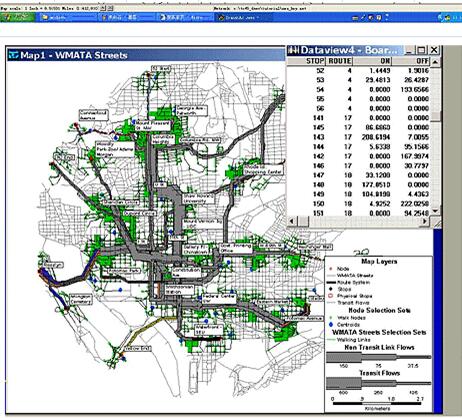Click the Dataview4 horizontal scrollbar thumb
Image resolution: width=462 pixels, height=418 pixels.
(303, 221)
